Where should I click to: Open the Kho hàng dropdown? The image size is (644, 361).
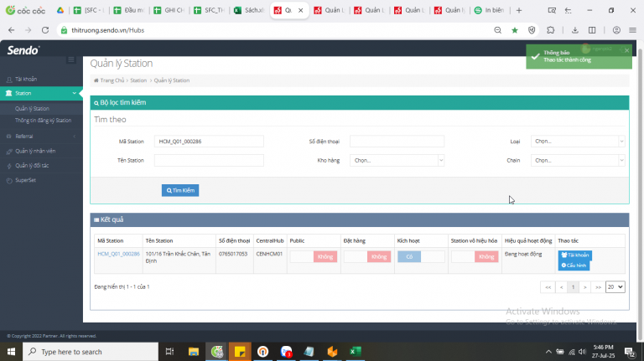tap(397, 161)
